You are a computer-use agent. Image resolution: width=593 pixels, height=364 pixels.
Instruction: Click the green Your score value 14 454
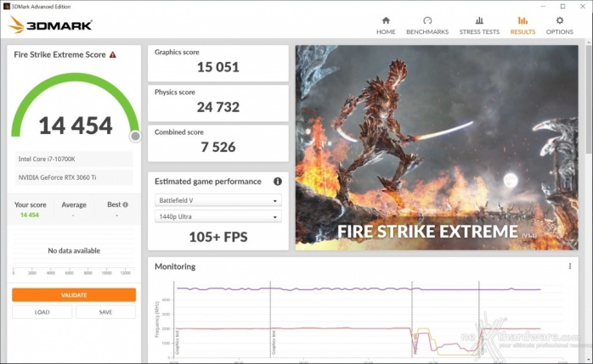(x=30, y=215)
